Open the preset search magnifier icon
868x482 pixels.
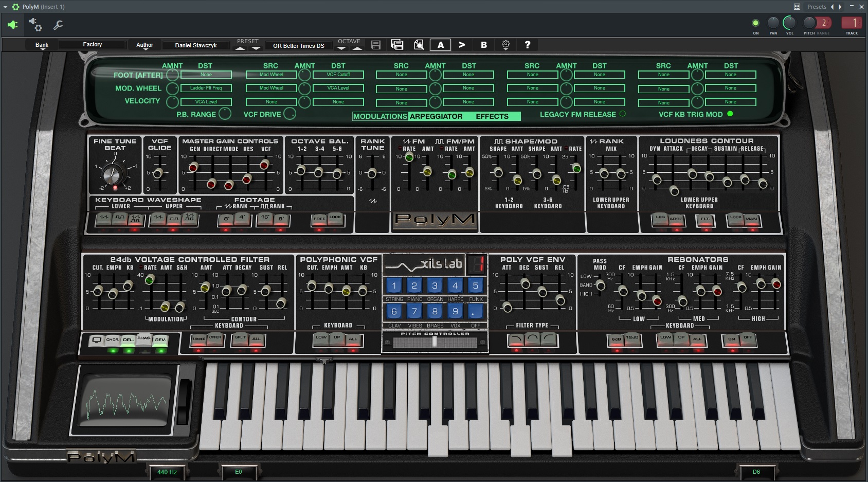(419, 45)
